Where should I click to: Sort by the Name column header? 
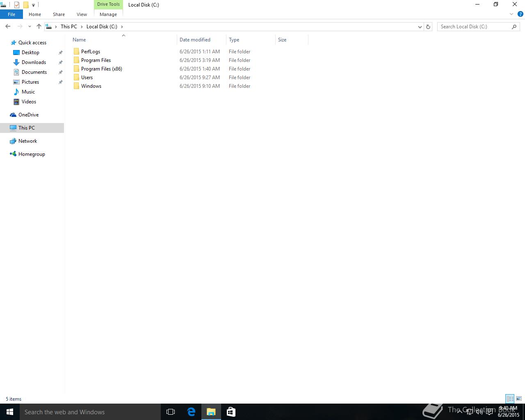[123, 40]
